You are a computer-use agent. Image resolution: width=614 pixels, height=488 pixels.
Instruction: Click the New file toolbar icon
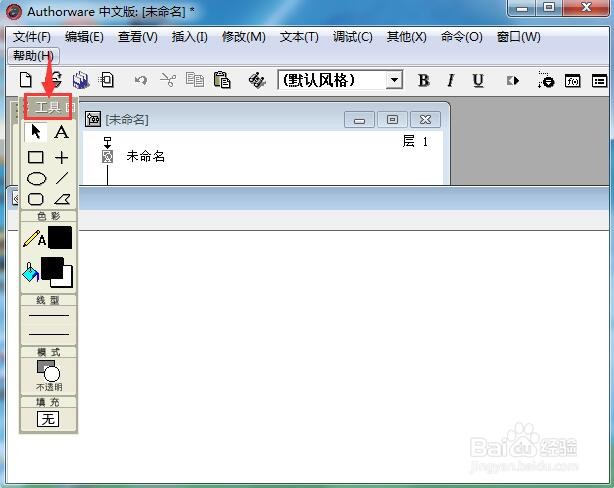[x=25, y=80]
